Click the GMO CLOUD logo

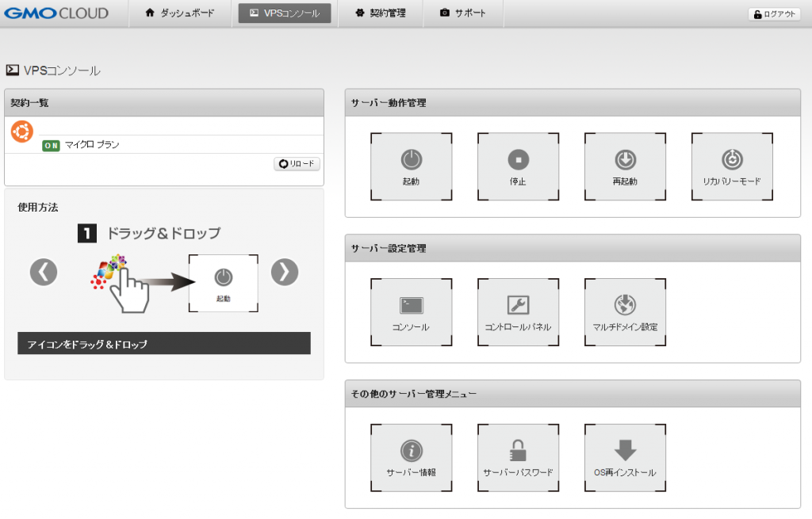[56, 13]
